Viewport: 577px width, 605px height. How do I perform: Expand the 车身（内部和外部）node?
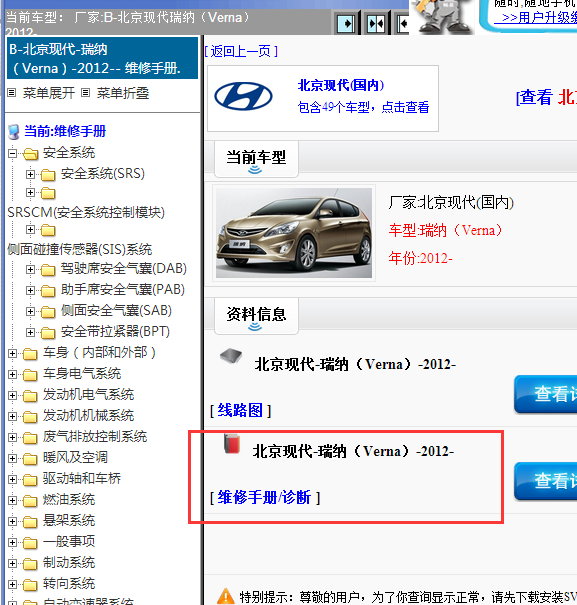pos(12,353)
